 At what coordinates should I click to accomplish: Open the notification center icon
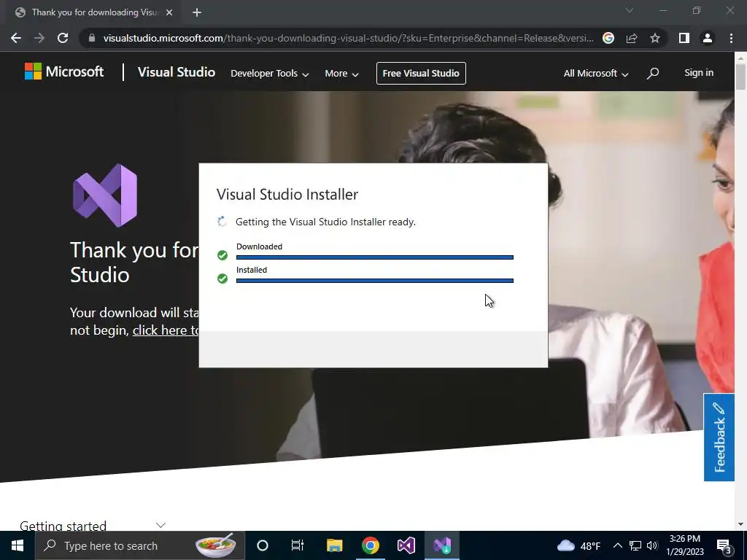(724, 547)
